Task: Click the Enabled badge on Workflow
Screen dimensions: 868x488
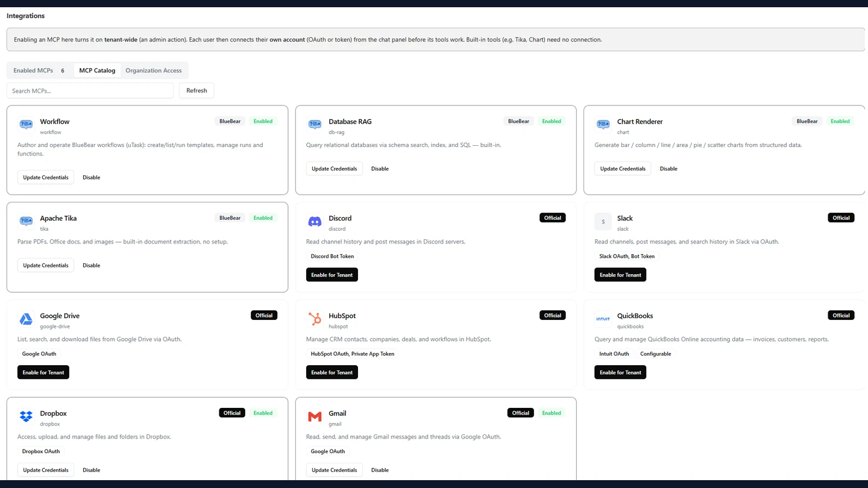Action: coord(263,121)
